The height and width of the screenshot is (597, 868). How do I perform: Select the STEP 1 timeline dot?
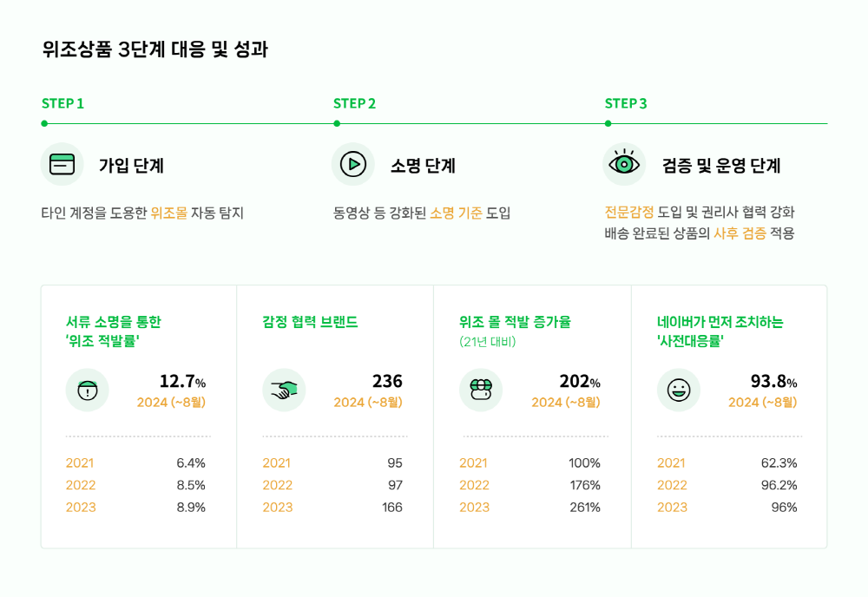pyautogui.click(x=44, y=123)
